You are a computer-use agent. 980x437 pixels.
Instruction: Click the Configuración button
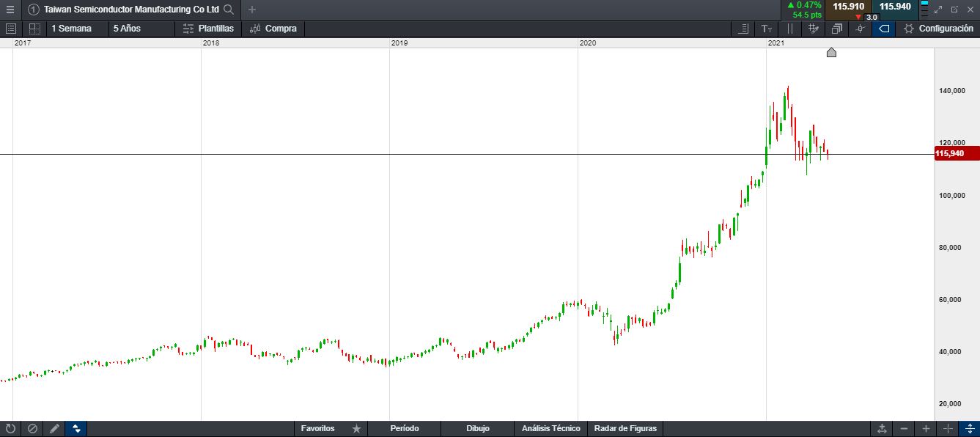coord(939,29)
